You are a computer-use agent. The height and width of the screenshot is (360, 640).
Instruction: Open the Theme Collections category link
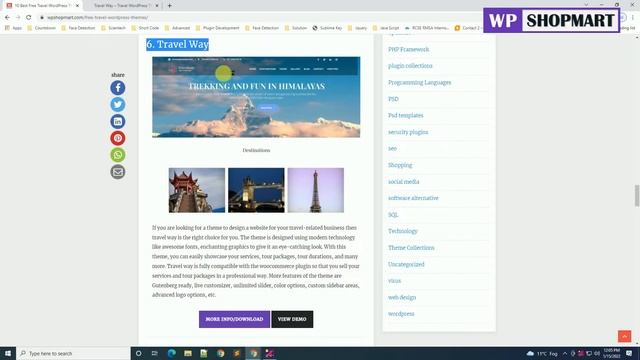coord(411,248)
